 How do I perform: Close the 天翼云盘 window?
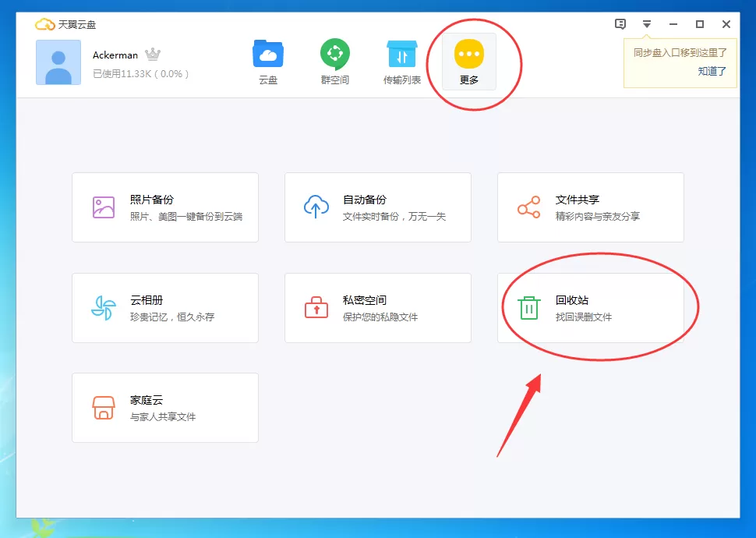[x=726, y=24]
